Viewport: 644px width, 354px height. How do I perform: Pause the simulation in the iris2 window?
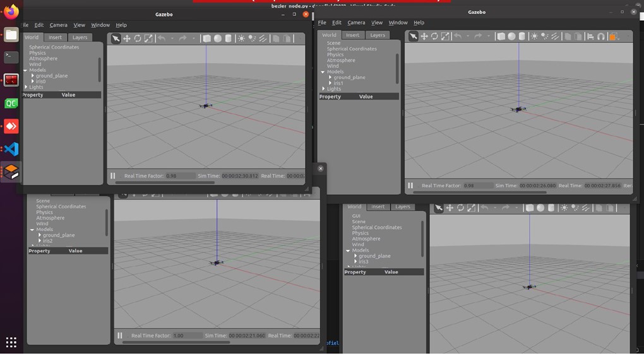point(120,336)
